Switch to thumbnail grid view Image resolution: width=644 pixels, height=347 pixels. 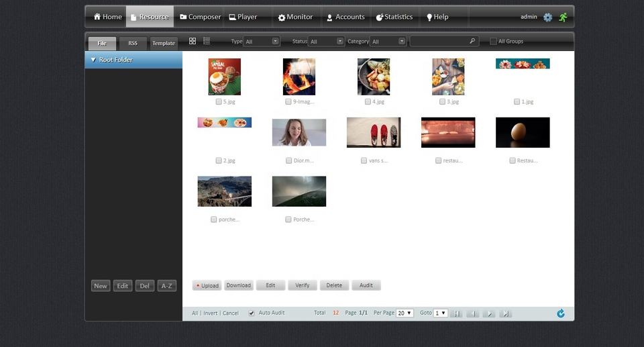tap(193, 41)
